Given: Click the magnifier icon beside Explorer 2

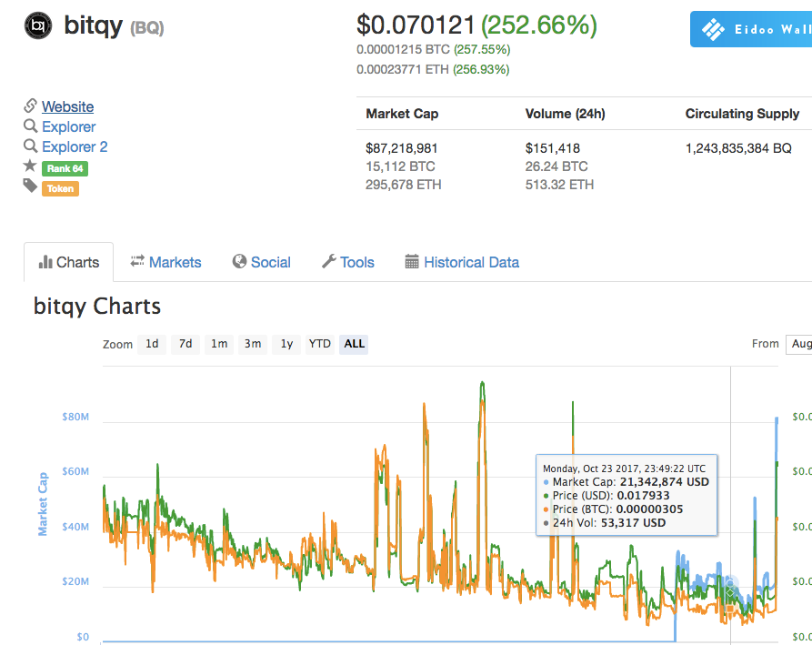Looking at the screenshot, I should click(31, 146).
